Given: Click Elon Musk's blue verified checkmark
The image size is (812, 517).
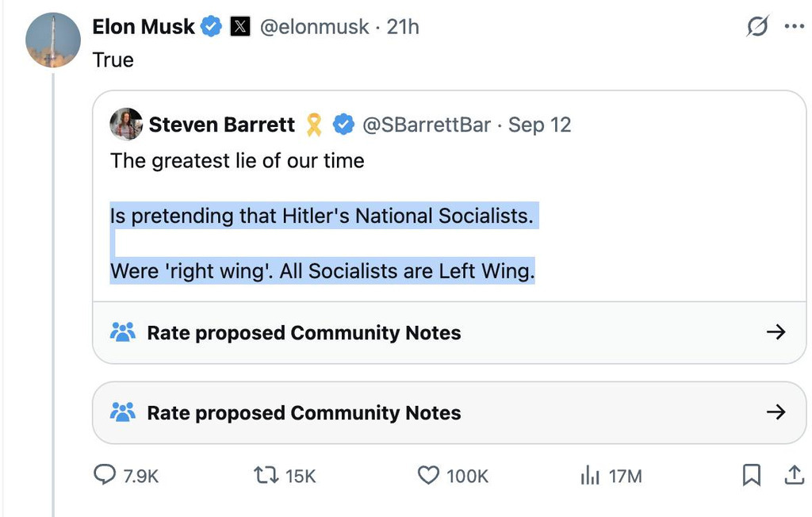Looking at the screenshot, I should point(211,27).
